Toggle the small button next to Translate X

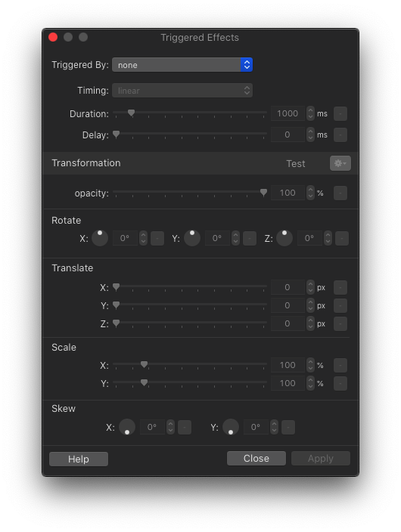tap(340, 287)
